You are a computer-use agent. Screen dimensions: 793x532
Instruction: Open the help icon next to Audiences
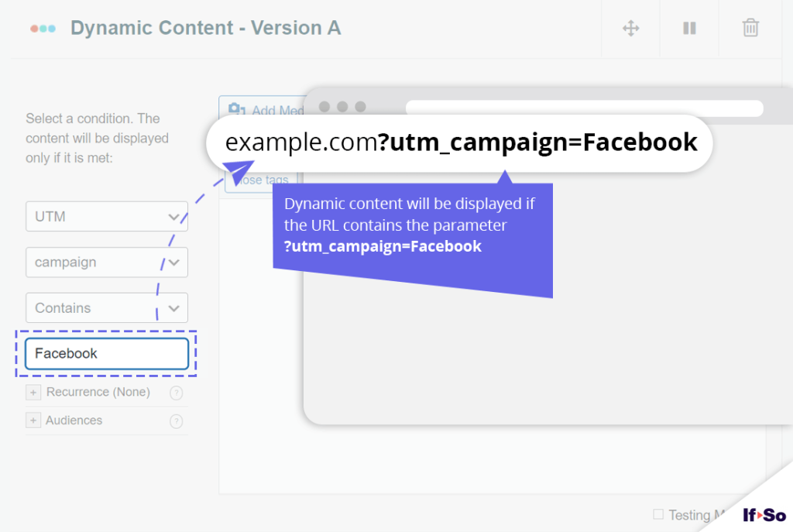coord(176,420)
